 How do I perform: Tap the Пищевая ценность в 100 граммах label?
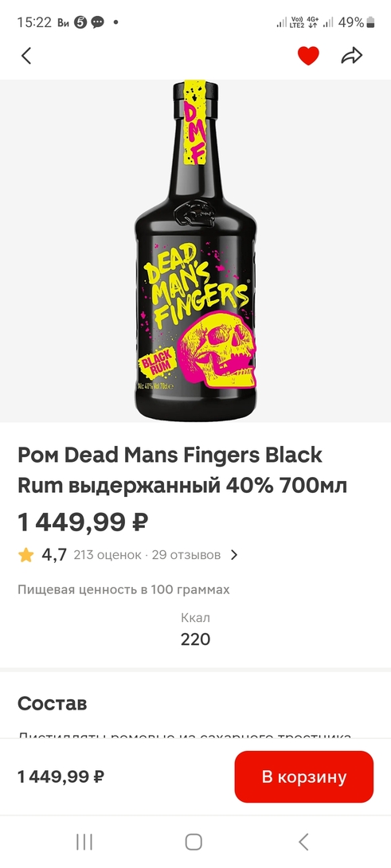pos(123,589)
